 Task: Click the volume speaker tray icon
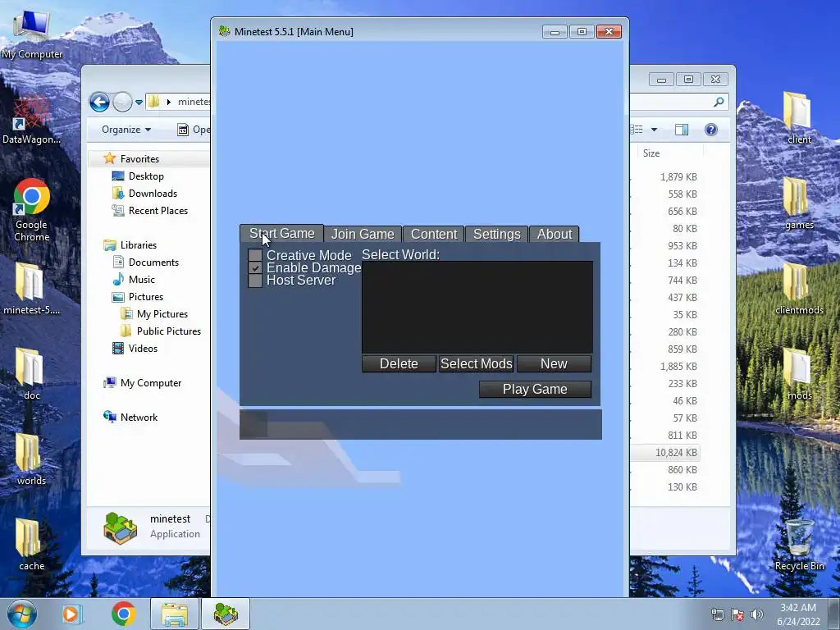(x=757, y=614)
